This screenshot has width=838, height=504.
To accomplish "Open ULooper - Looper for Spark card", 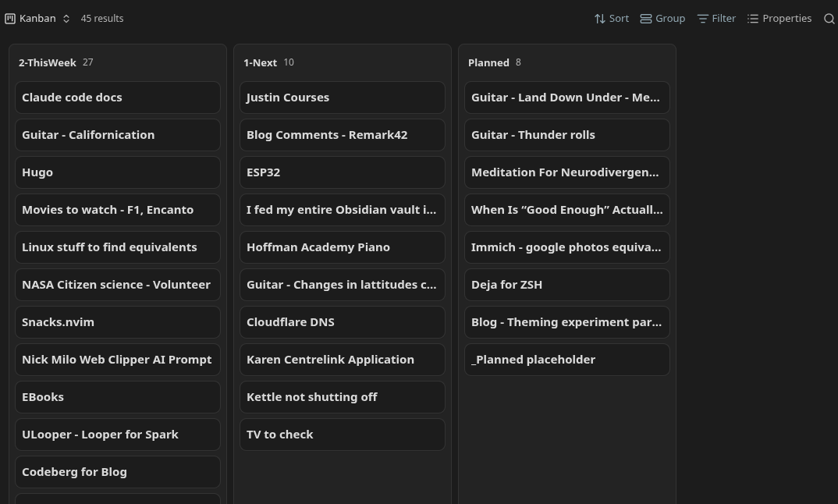I will (118, 434).
